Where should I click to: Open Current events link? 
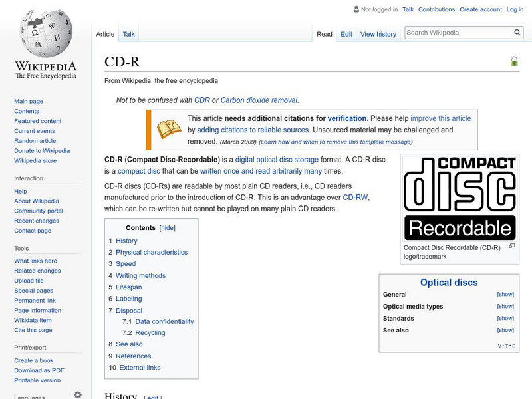coord(35,130)
